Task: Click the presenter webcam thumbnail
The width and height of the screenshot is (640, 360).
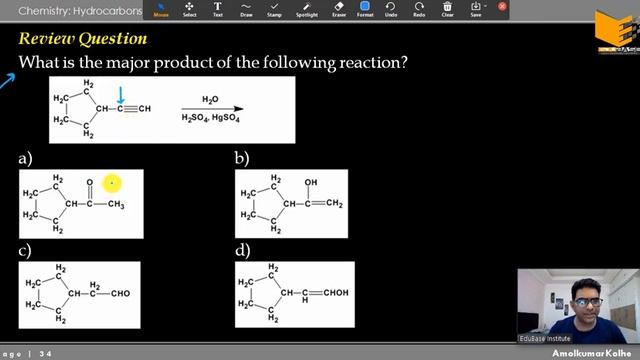Action: [578, 306]
